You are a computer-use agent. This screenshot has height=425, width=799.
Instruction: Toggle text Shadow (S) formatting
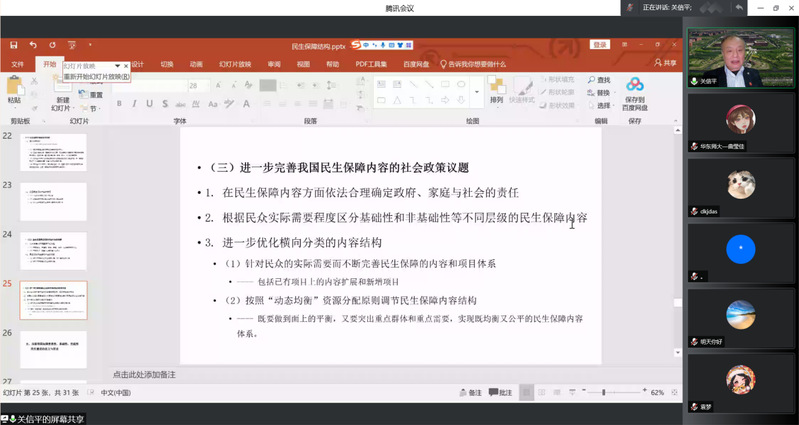pos(165,103)
